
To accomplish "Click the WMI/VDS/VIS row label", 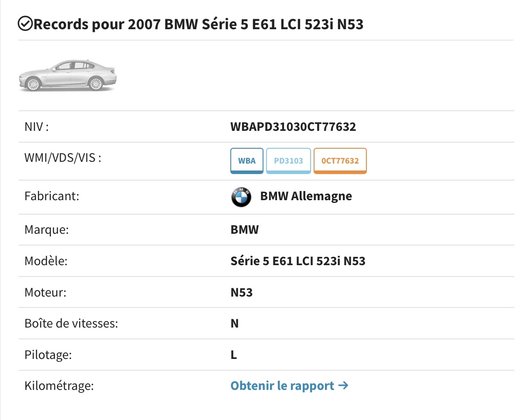I will (x=63, y=157).
